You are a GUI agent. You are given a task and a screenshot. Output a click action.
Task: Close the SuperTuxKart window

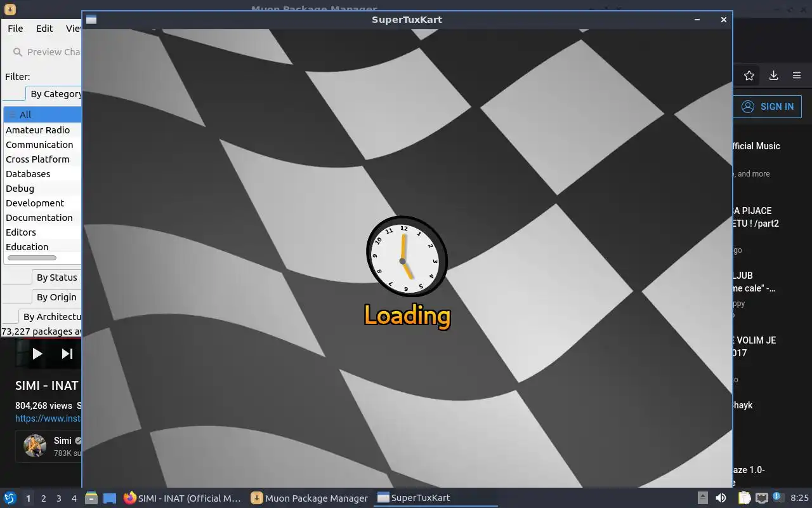point(723,20)
